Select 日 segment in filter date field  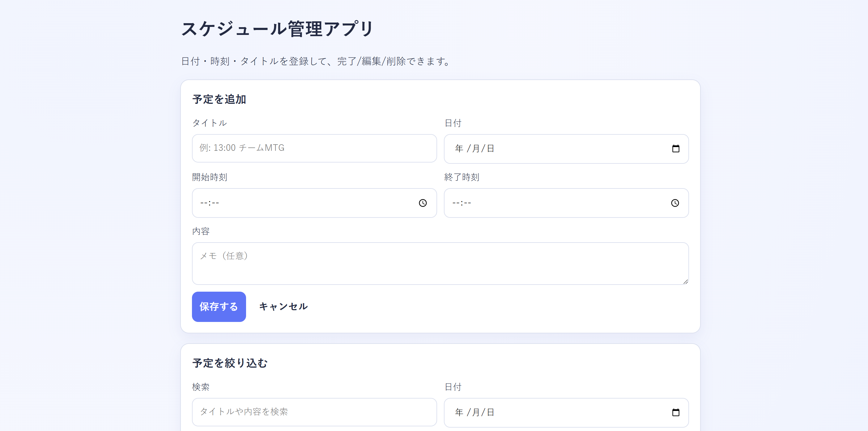[490, 412]
